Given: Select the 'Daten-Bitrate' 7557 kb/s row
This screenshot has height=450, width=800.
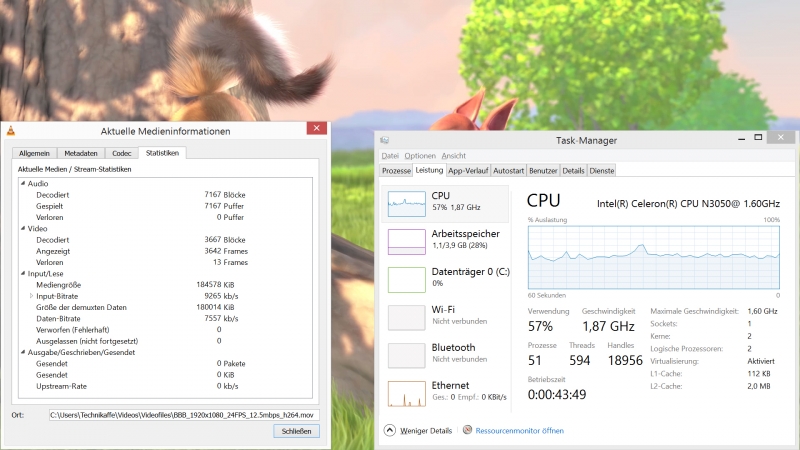Looking at the screenshot, I should (165, 318).
